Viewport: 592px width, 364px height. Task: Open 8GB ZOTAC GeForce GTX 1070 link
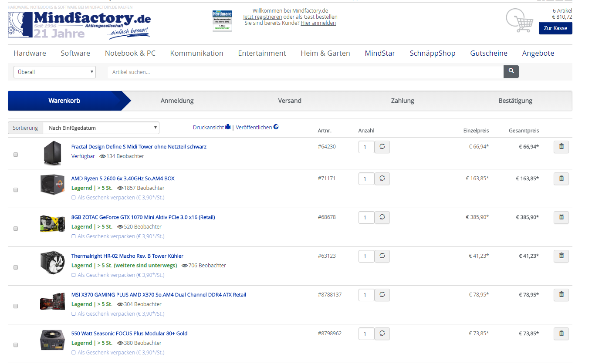click(143, 217)
